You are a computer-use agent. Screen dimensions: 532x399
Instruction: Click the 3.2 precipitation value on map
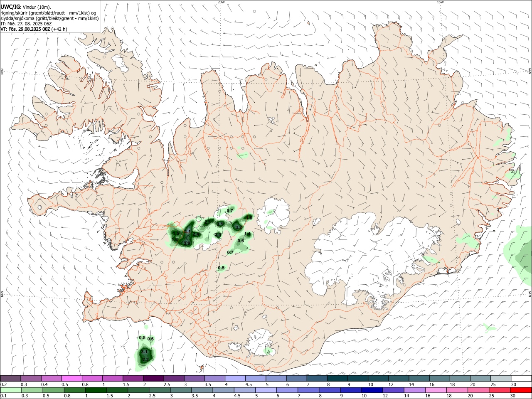click(239, 228)
